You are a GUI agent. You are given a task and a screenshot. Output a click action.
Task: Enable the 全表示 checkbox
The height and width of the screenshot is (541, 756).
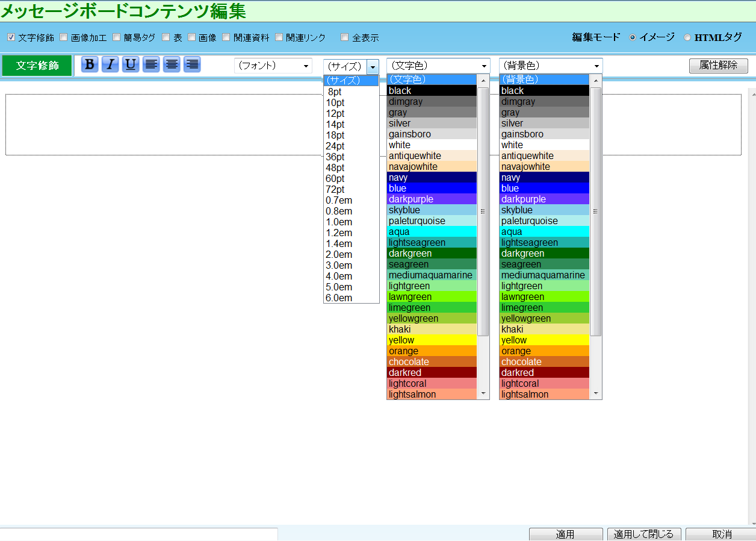[x=344, y=37]
